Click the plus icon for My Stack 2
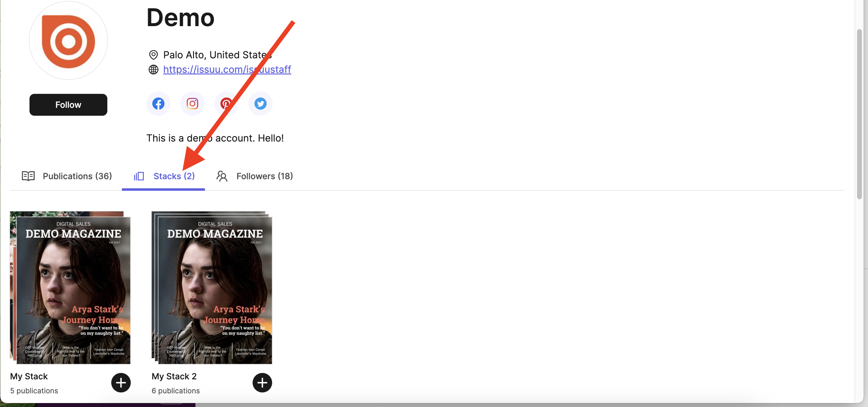This screenshot has height=407, width=868. coord(262,383)
